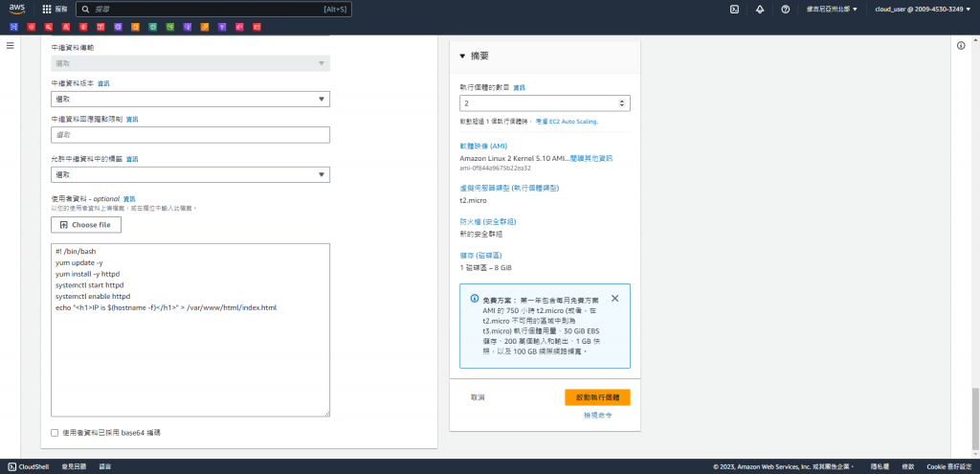The height and width of the screenshot is (474, 980).
Task: Open the 維吉尼亞州北部 region selector
Action: tap(832, 10)
